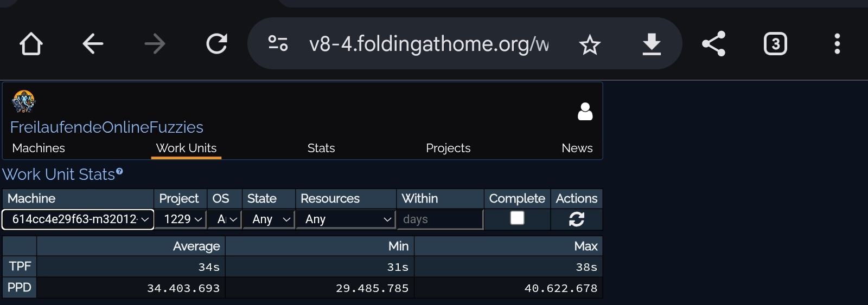Click average PPD value 34.403.693
Image resolution: width=868 pixels, height=305 pixels.
tap(183, 288)
